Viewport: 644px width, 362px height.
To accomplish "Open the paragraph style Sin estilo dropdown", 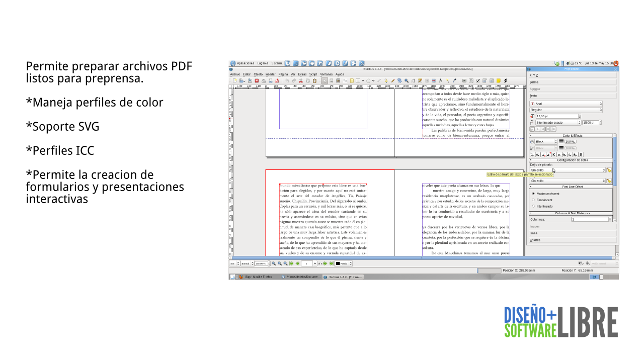I will (568, 170).
